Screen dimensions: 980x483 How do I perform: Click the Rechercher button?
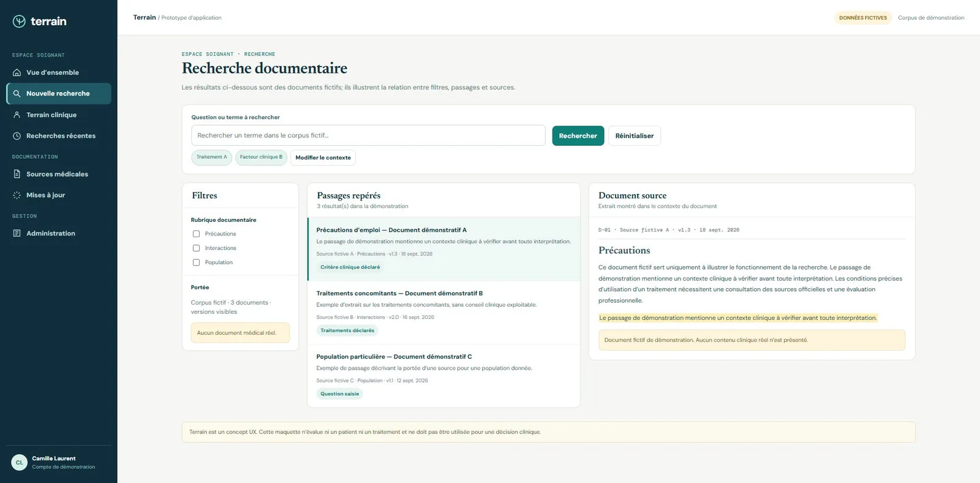point(578,136)
